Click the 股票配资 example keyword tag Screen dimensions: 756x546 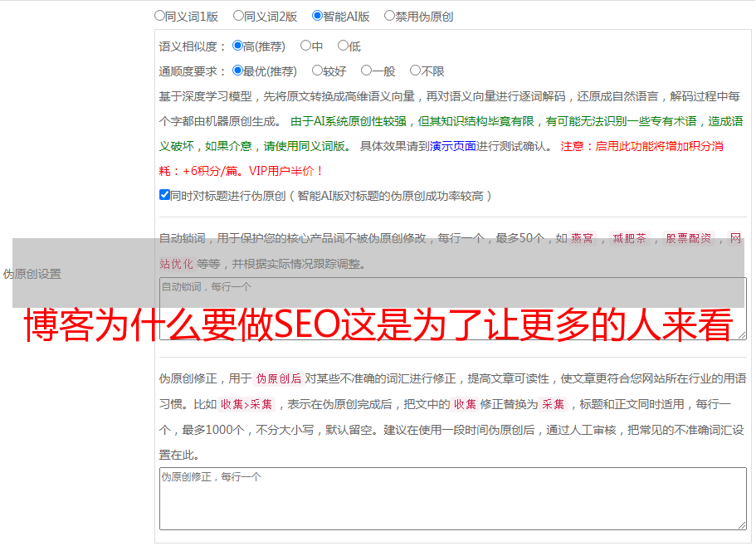click(688, 239)
